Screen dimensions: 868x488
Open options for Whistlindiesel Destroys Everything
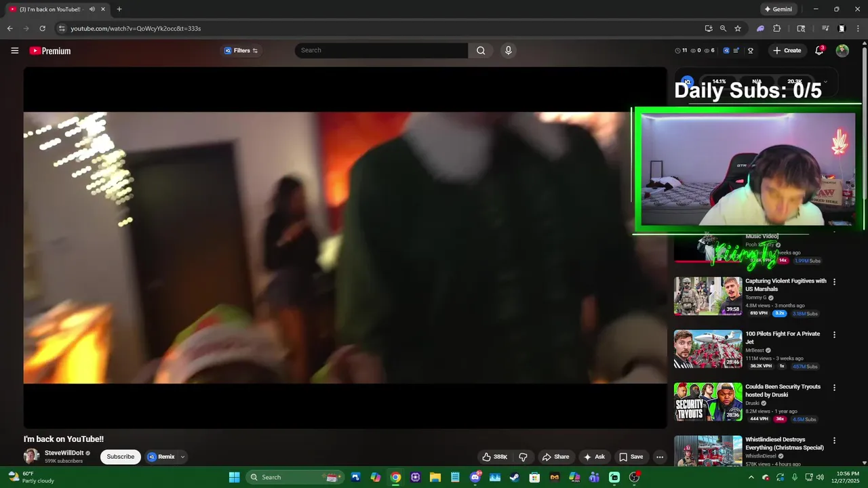click(x=834, y=441)
